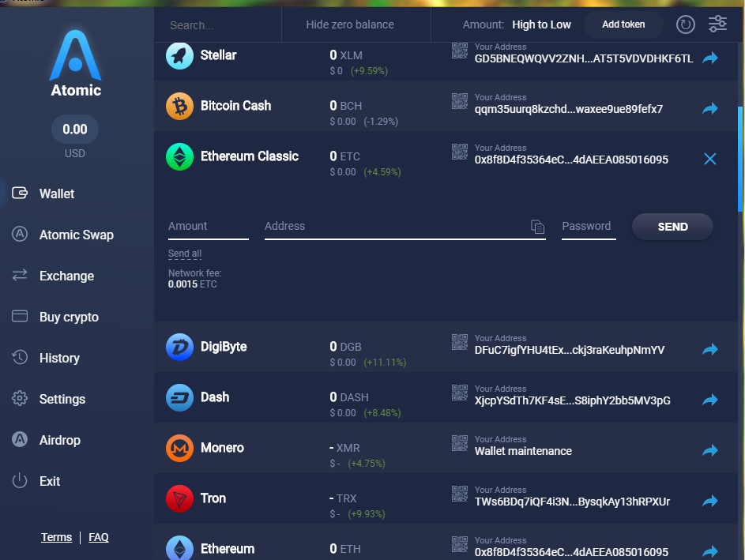Open send panel for Bitcoin Cash

coord(709,109)
